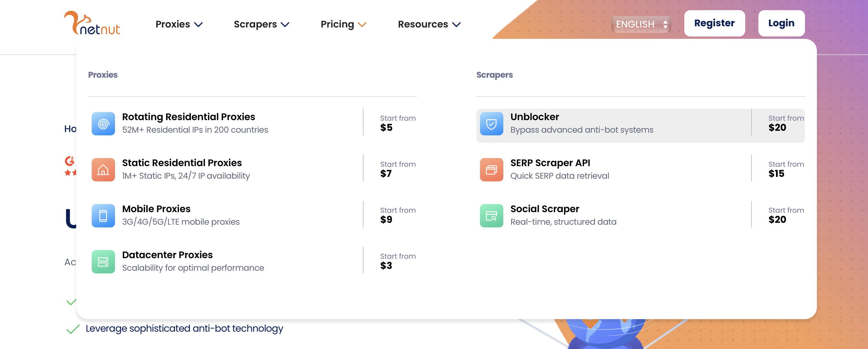Screen dimensions: 868x349
Task: Click the Login button
Action: 782,23
